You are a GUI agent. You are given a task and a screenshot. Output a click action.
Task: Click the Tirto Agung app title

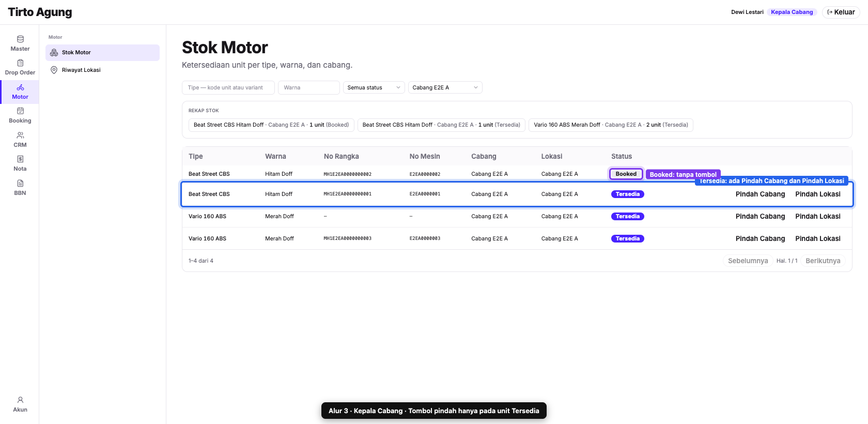point(40,12)
